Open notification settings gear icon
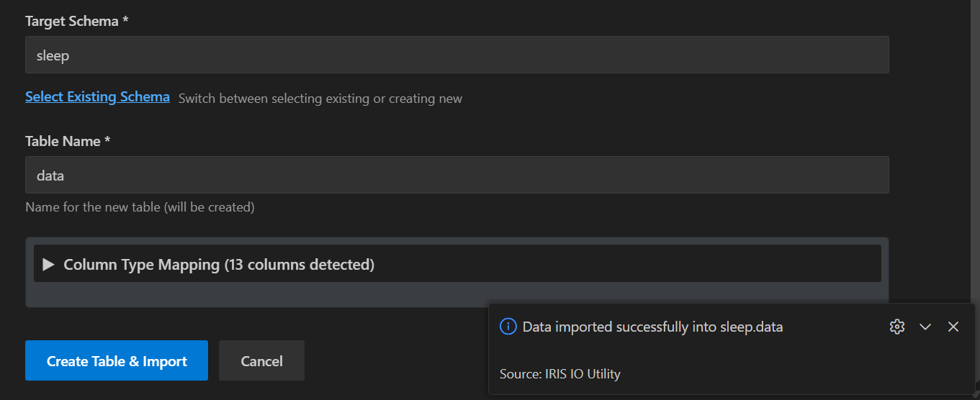Viewport: 980px width, 400px height. [896, 327]
